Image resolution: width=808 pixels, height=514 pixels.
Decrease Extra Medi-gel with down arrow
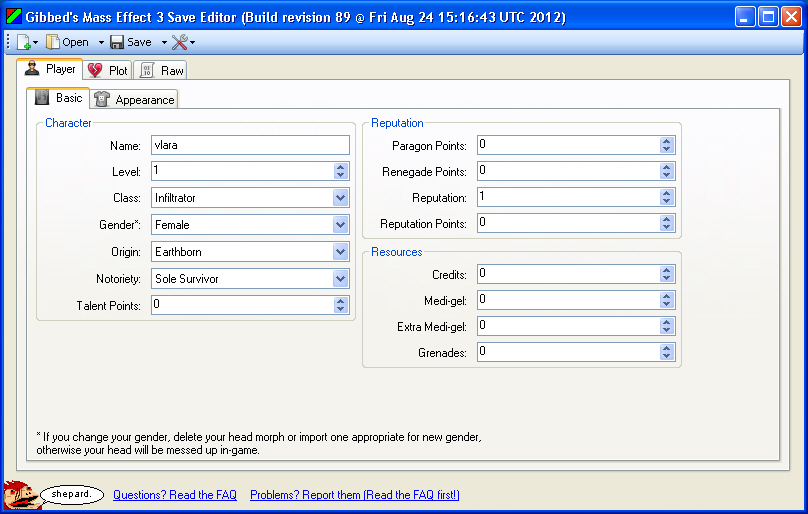pyautogui.click(x=667, y=330)
